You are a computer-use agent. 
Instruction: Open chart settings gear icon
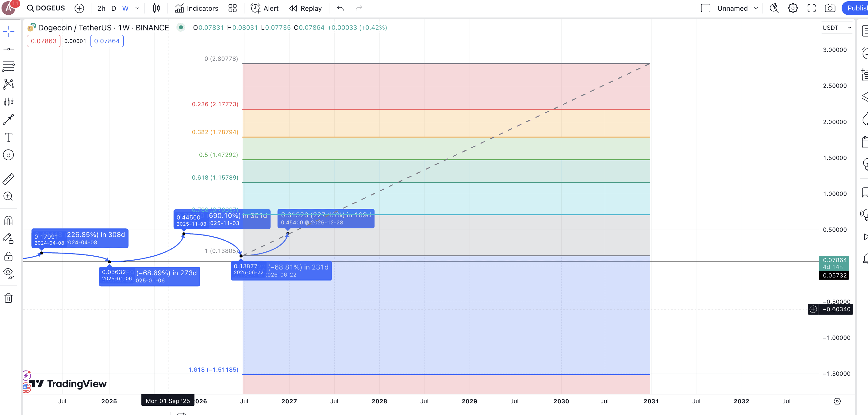(x=793, y=8)
